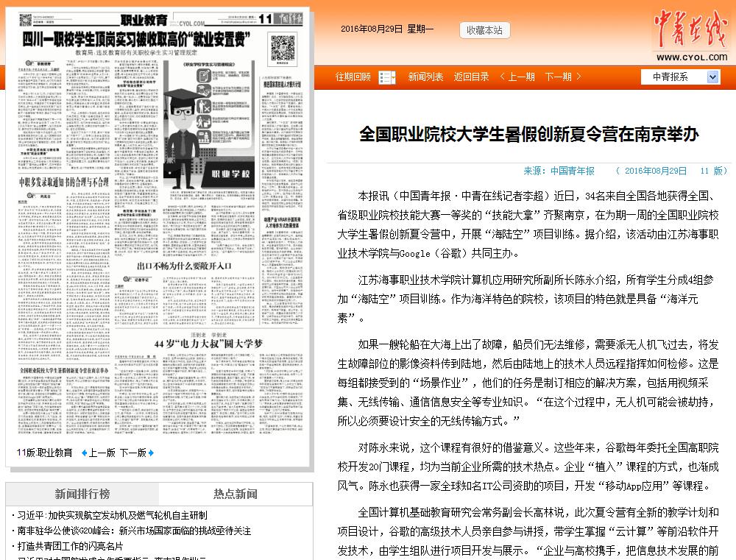Go to previous issue via 上一期
Viewport: 736px width, 560px height.
pyautogui.click(x=517, y=77)
